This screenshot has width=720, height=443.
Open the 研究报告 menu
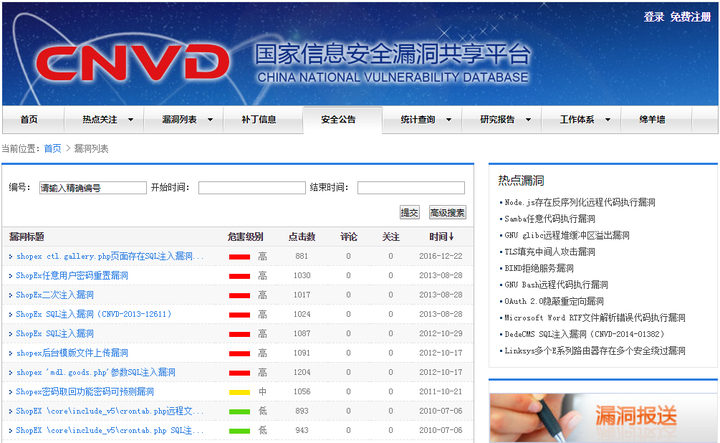[497, 120]
